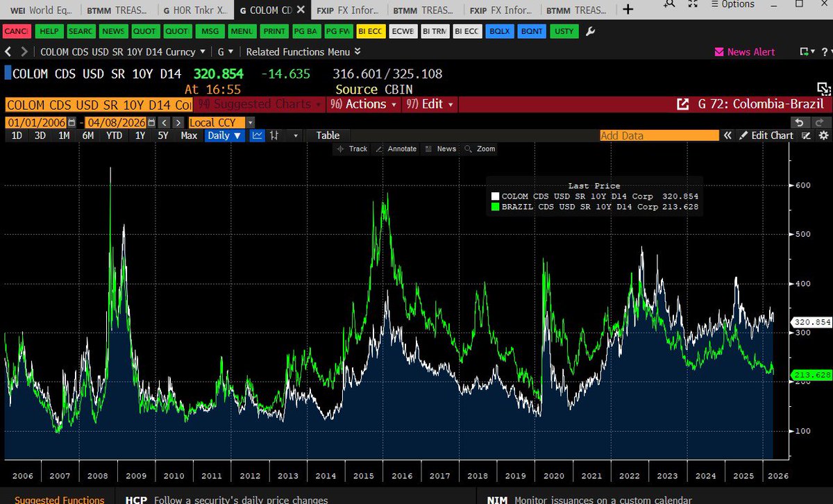
Task: Click the back navigation arrow
Action: (9, 51)
